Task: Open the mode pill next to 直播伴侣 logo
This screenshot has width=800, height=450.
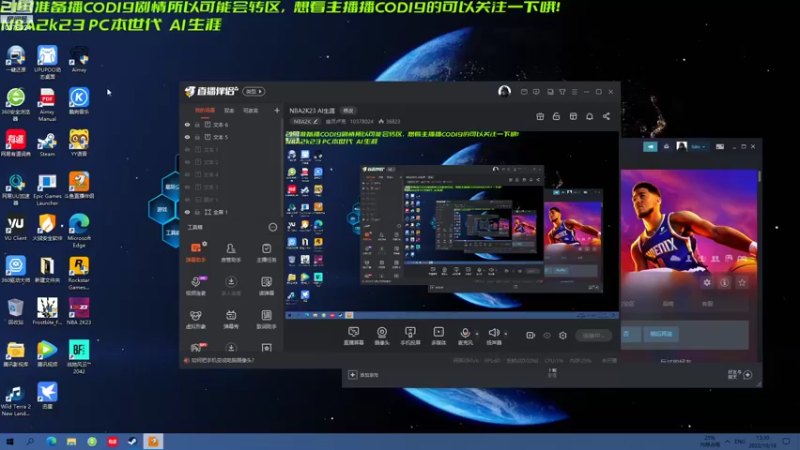Action: coord(254,91)
